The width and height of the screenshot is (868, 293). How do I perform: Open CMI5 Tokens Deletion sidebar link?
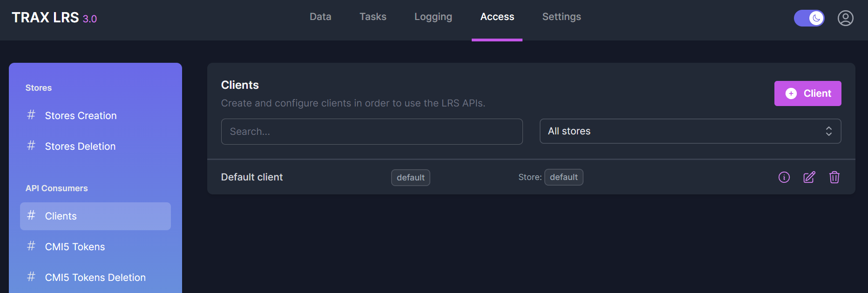[95, 278]
